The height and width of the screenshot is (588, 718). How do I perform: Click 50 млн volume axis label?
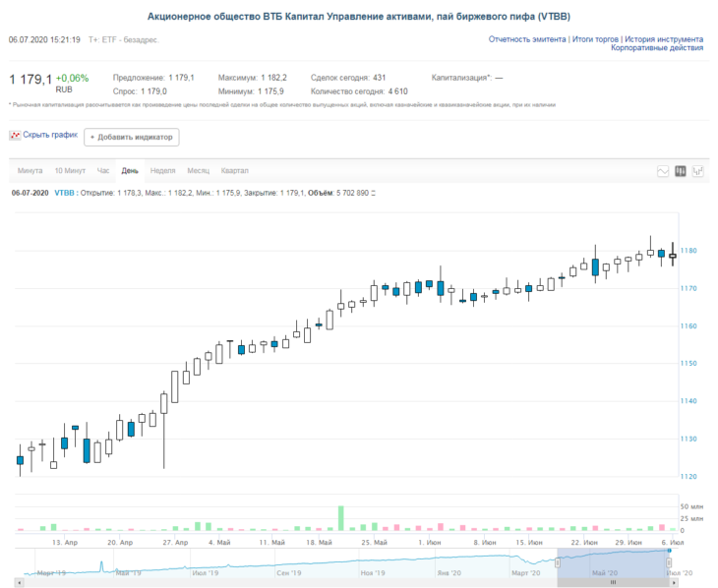coord(691,506)
